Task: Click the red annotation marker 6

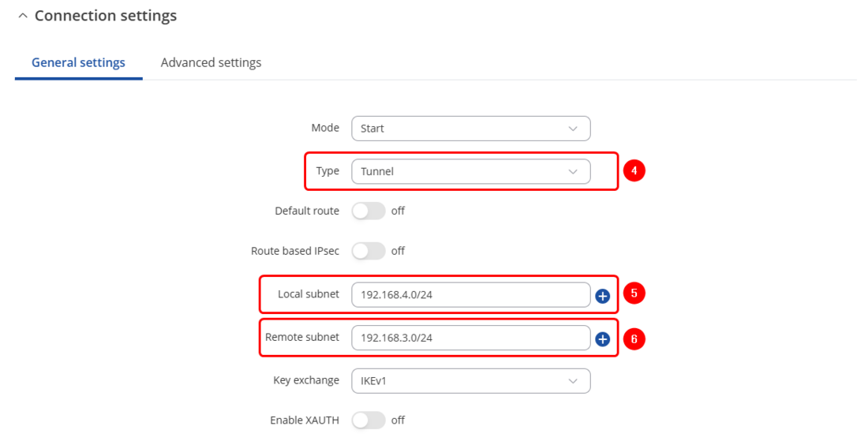Action: [x=634, y=338]
